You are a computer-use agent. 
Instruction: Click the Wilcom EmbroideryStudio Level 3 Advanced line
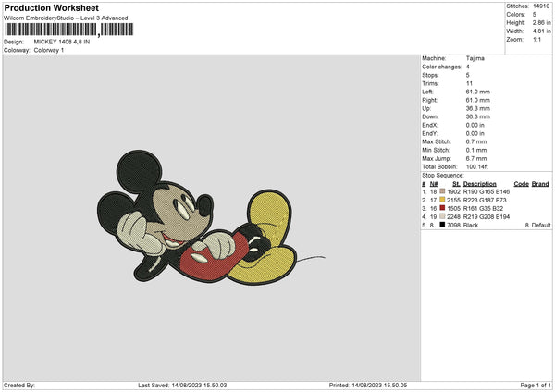click(66, 18)
